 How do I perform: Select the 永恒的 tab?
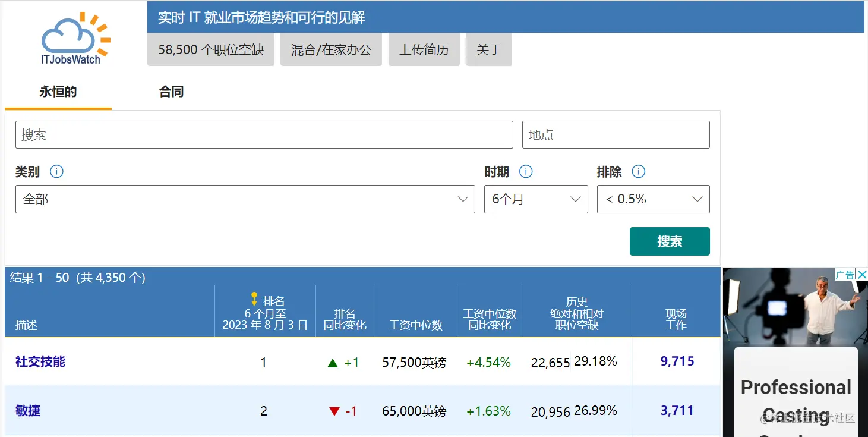58,92
